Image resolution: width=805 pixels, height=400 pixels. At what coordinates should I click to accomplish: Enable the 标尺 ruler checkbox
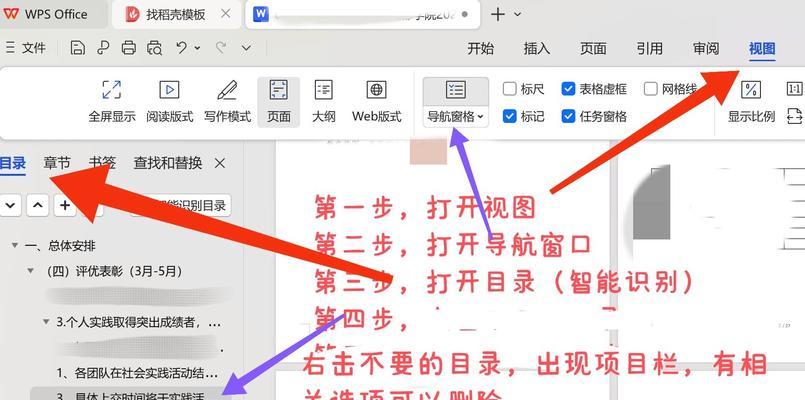(x=510, y=89)
